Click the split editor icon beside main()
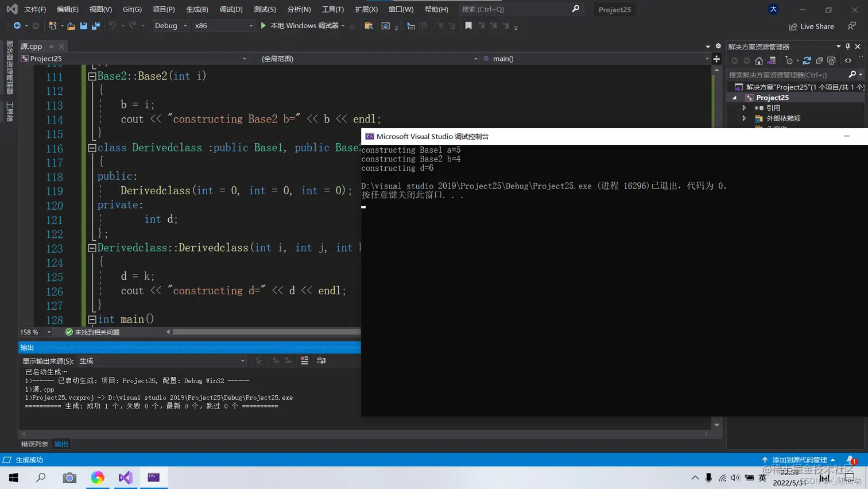 716,59
